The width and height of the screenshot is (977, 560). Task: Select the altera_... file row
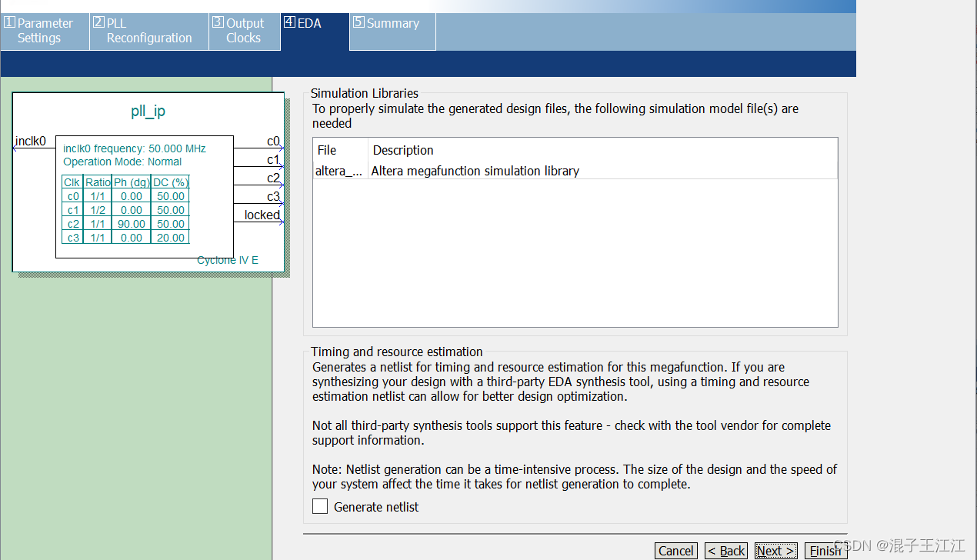tap(575, 171)
